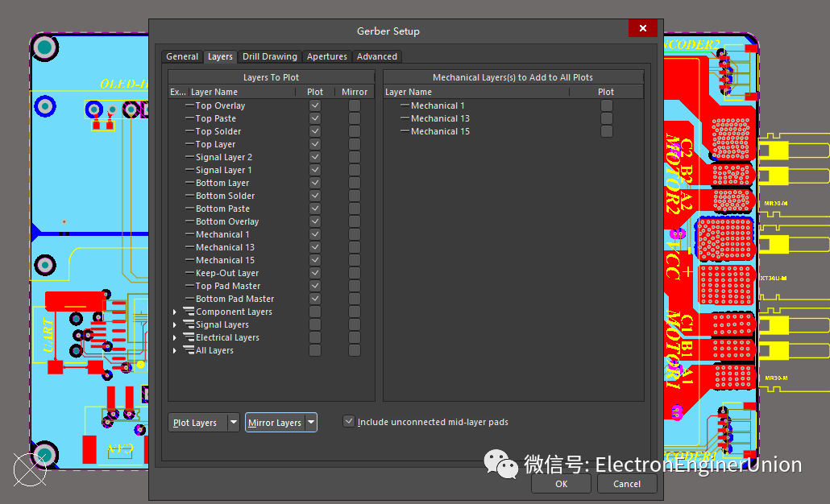This screenshot has height=504, width=830.
Task: Switch to the Drill Drawing tab
Action: pyautogui.click(x=269, y=56)
